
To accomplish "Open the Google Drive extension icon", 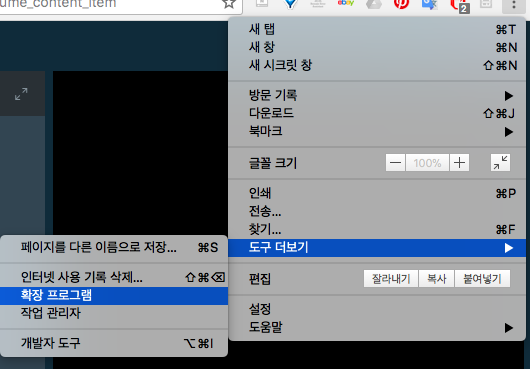I will coord(374,3).
